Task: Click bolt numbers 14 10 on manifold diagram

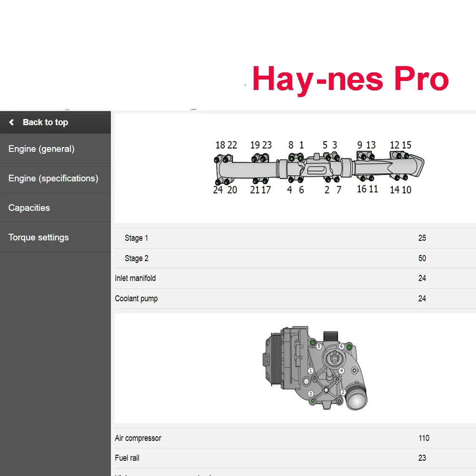Action: [400, 190]
